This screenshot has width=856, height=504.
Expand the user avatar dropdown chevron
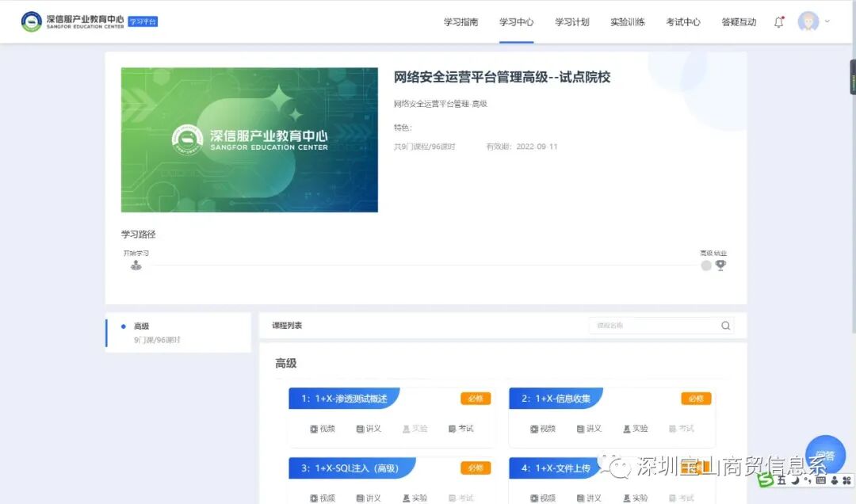[827, 21]
